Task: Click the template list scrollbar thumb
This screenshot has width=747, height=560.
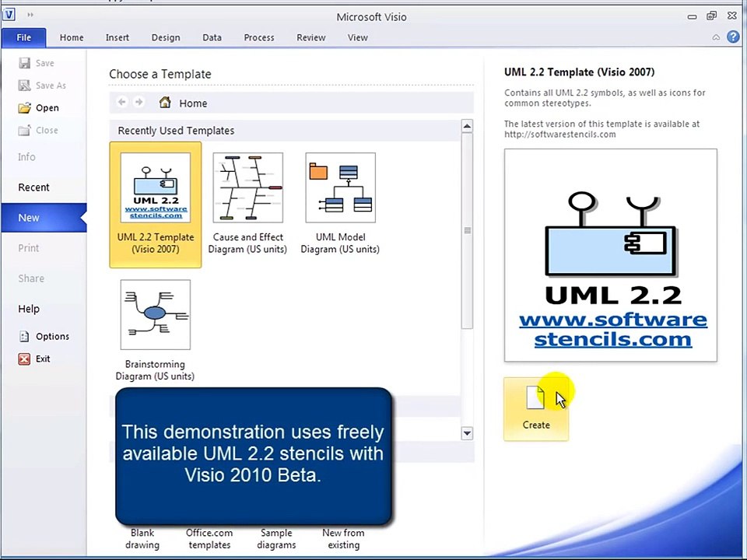Action: [x=467, y=230]
